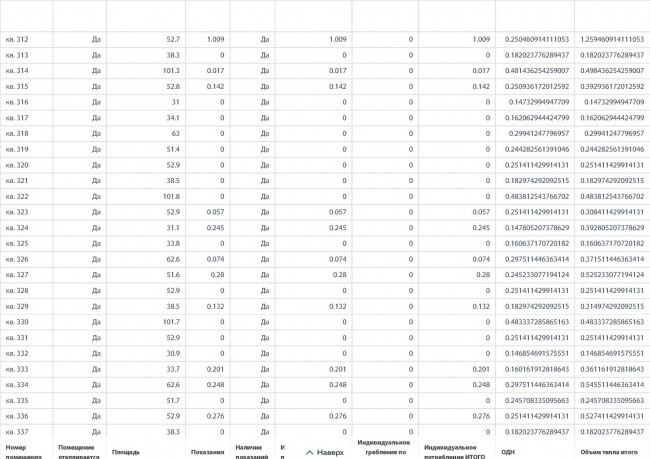Click the Наверх up-chevron icon
Screen dimensions: 650x459
pos(309,452)
